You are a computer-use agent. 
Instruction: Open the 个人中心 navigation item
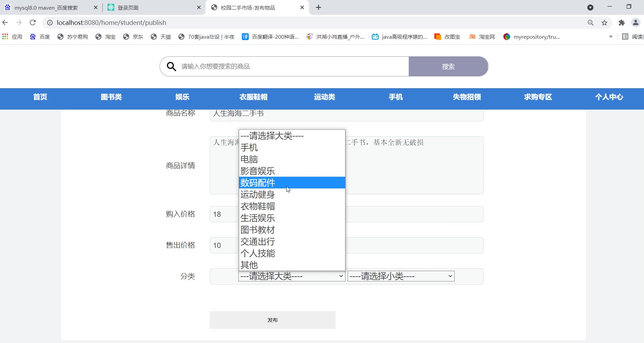click(x=609, y=97)
